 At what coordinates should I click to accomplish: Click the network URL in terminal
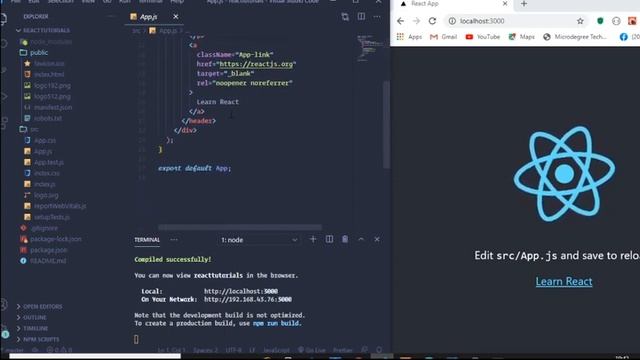pos(248,300)
